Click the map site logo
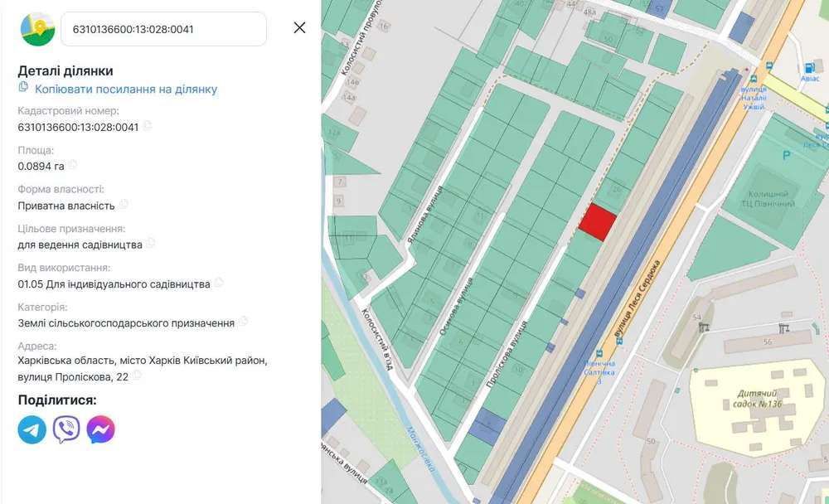The image size is (829, 504). coord(37,29)
